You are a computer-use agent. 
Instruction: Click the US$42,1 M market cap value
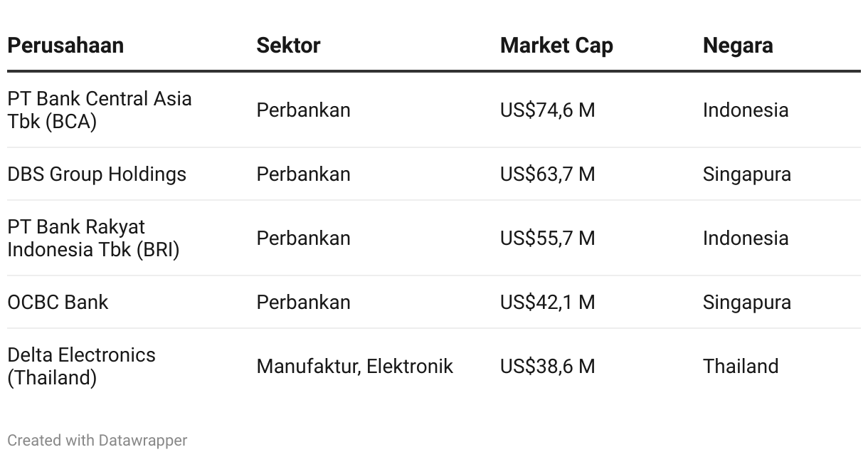point(547,302)
